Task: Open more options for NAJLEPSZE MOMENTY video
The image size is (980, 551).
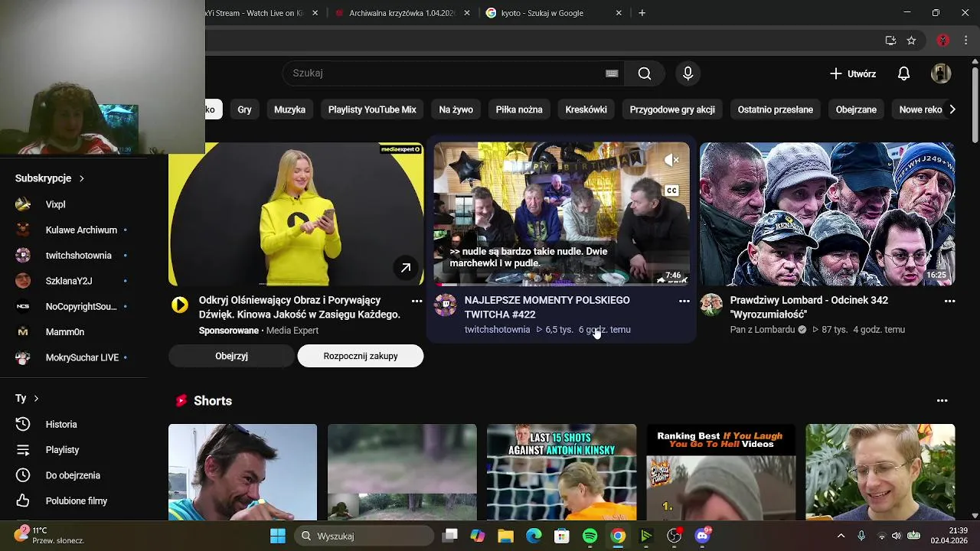Action: [x=684, y=302]
